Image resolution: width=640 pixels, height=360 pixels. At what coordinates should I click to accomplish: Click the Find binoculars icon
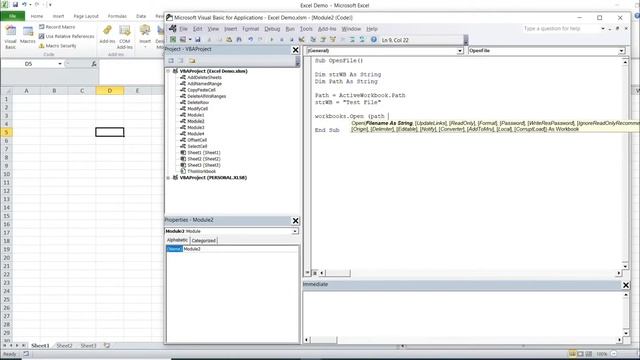click(x=239, y=40)
